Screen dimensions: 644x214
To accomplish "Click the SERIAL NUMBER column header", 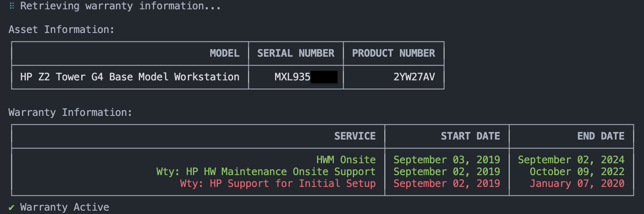I will [296, 53].
